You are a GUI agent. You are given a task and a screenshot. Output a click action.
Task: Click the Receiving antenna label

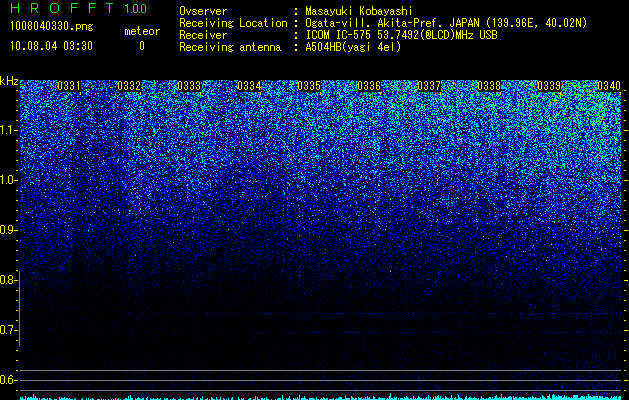tap(230, 47)
